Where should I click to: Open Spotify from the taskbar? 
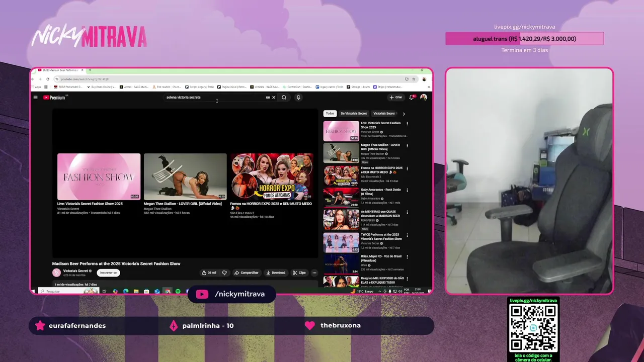(178, 291)
